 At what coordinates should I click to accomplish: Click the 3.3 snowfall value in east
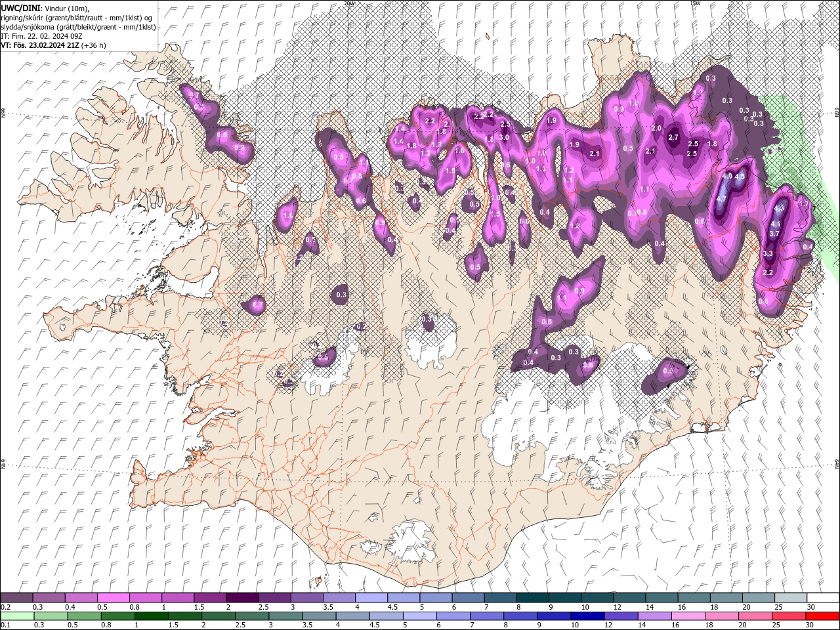point(768,253)
